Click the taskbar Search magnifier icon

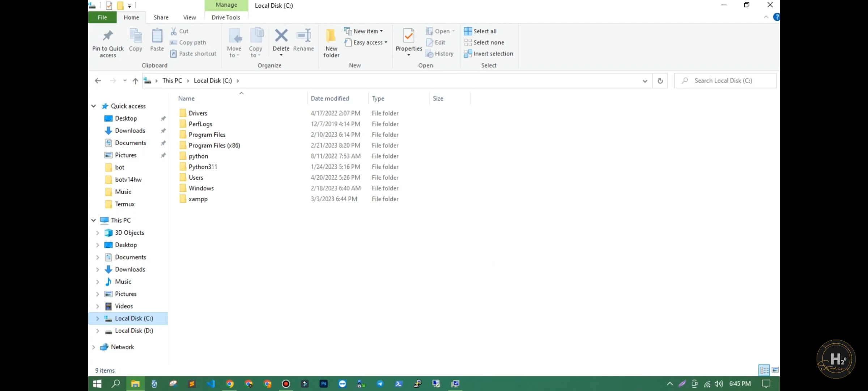pyautogui.click(x=116, y=384)
